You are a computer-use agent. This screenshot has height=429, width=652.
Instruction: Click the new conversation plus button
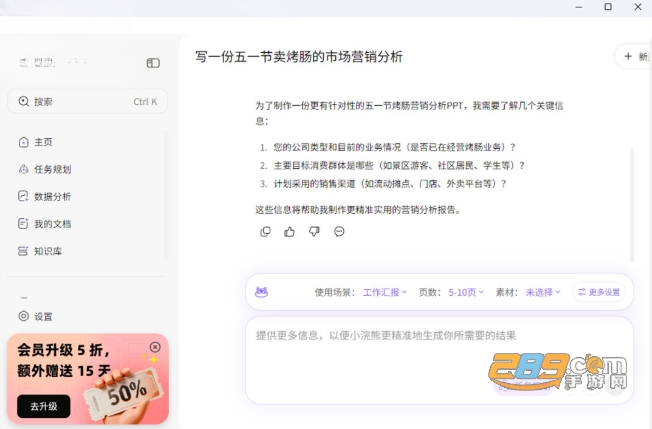coord(633,56)
